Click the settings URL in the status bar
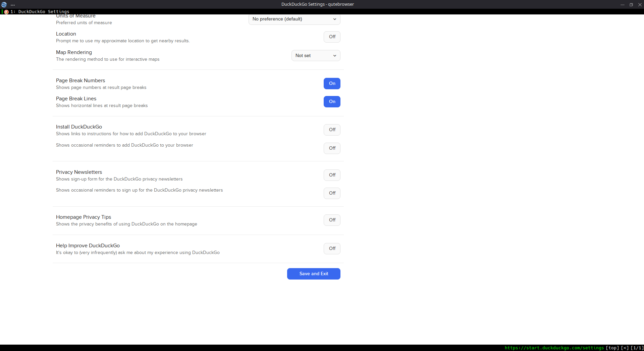 554,348
